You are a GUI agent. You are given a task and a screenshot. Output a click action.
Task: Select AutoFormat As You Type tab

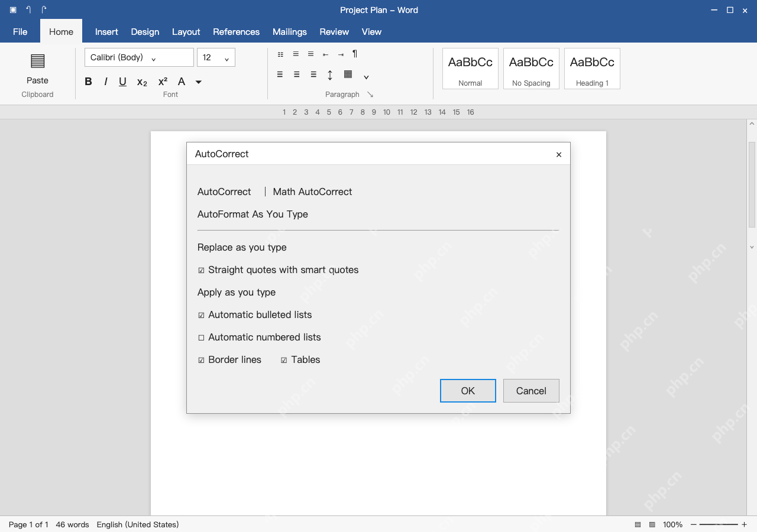click(x=253, y=214)
